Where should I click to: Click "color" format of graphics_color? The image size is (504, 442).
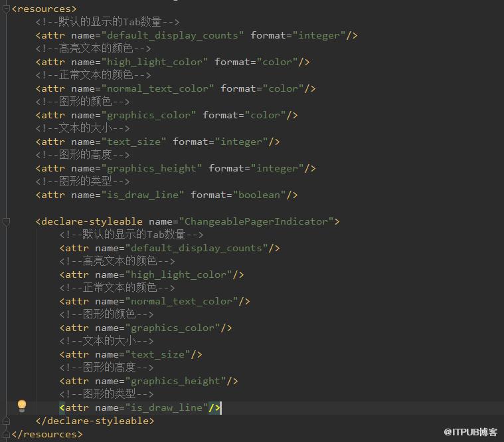265,115
